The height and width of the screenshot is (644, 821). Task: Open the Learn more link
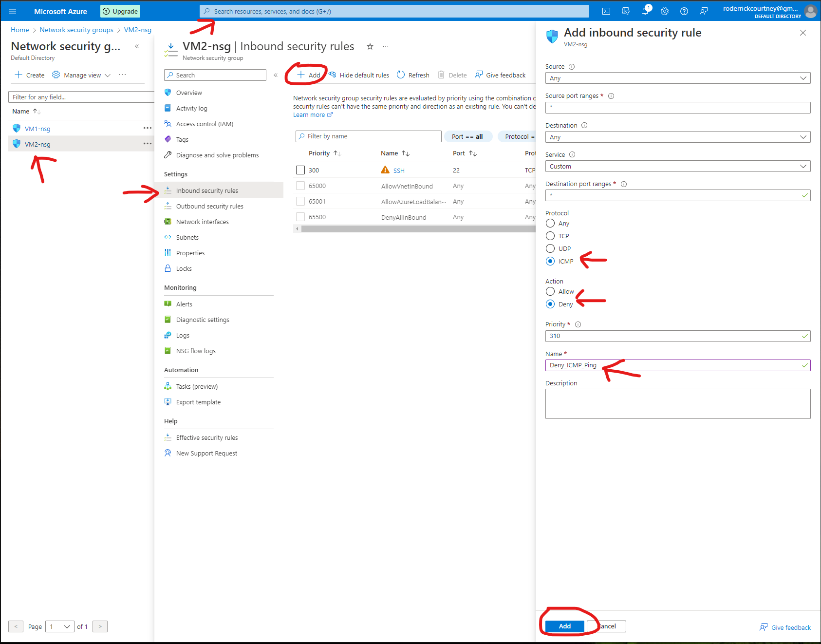point(313,115)
